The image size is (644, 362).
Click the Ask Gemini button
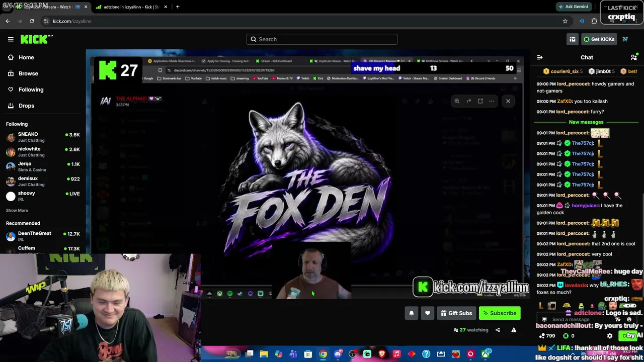[x=573, y=7]
